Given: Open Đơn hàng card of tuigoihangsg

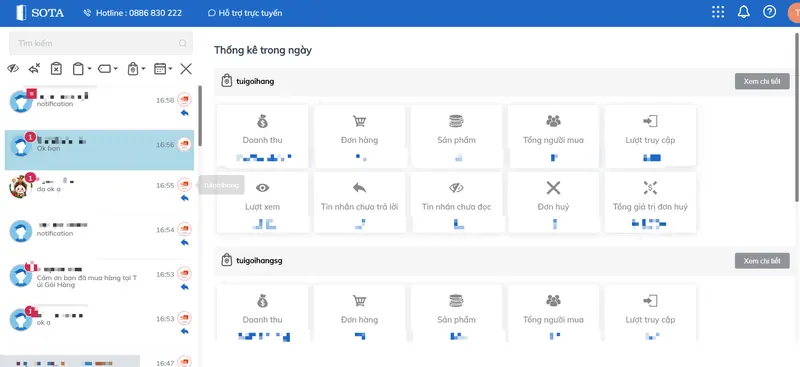Looking at the screenshot, I should pyautogui.click(x=360, y=313).
